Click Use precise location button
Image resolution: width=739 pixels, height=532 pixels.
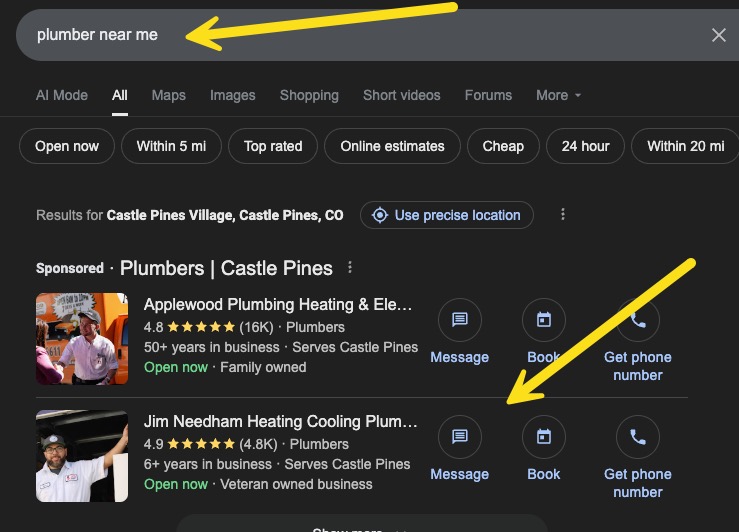[447, 215]
